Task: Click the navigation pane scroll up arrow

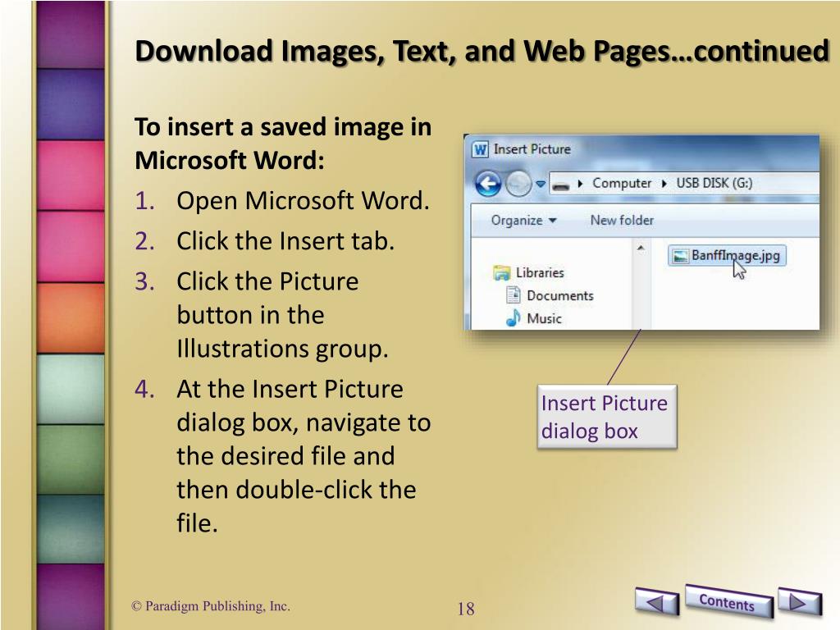Action: point(641,248)
